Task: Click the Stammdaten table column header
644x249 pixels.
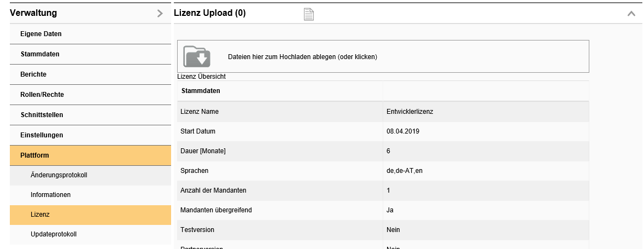Action: tap(201, 91)
